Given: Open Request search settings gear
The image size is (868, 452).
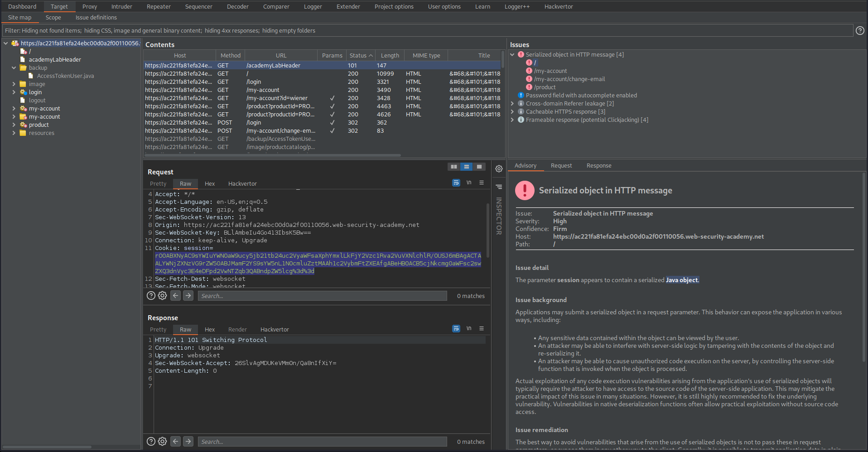Looking at the screenshot, I should point(162,295).
